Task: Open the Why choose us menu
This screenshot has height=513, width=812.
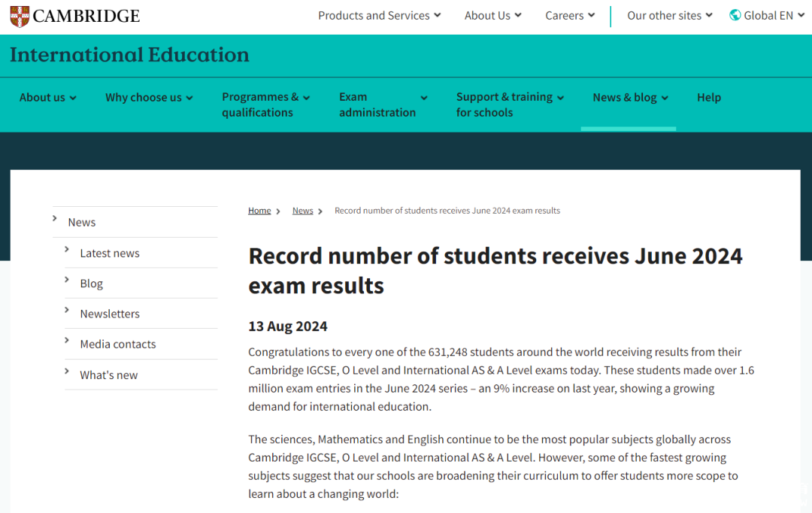Action: pyautogui.click(x=149, y=98)
